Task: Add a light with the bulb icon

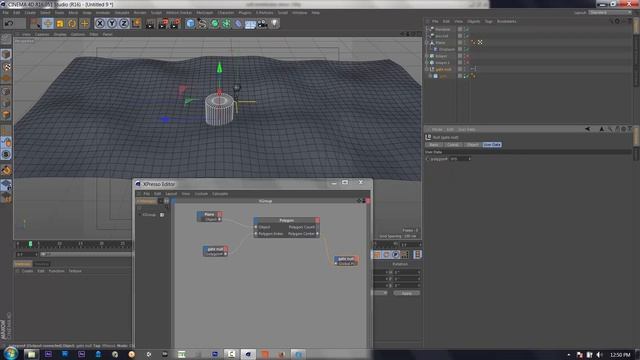Action: click(x=275, y=24)
